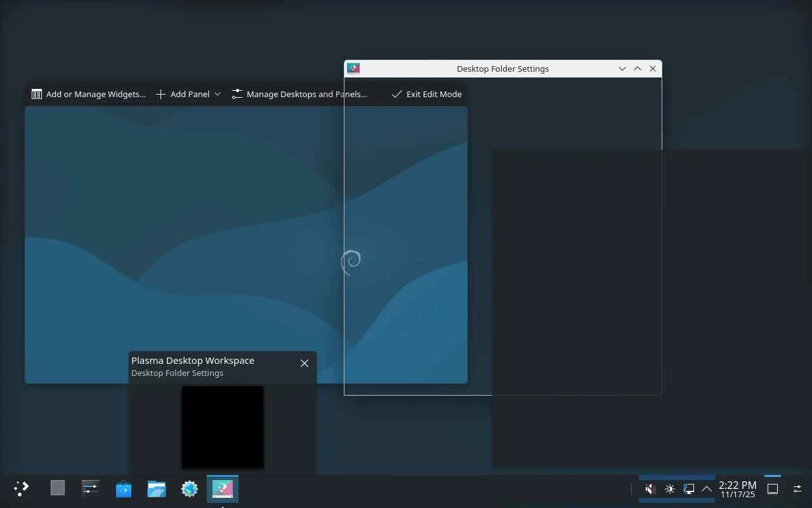The image size is (812, 508).
Task: Open the Add Panel dropdown
Action: pyautogui.click(x=188, y=94)
